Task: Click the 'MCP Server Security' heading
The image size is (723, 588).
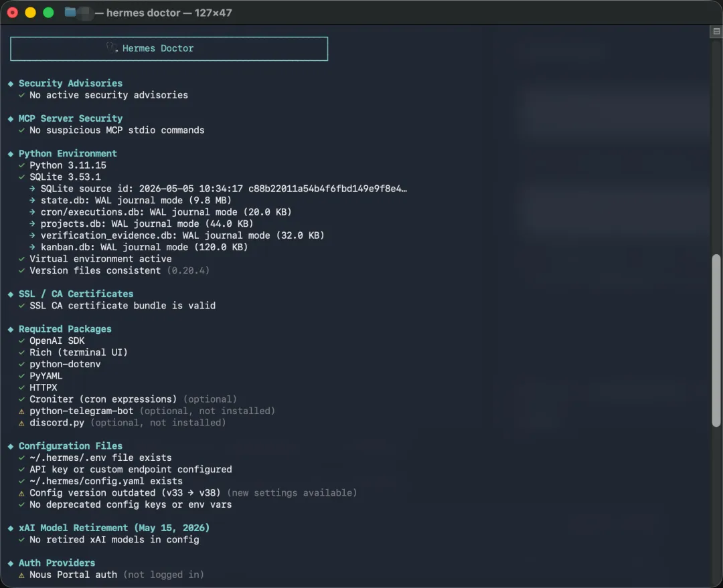Action: coord(70,118)
